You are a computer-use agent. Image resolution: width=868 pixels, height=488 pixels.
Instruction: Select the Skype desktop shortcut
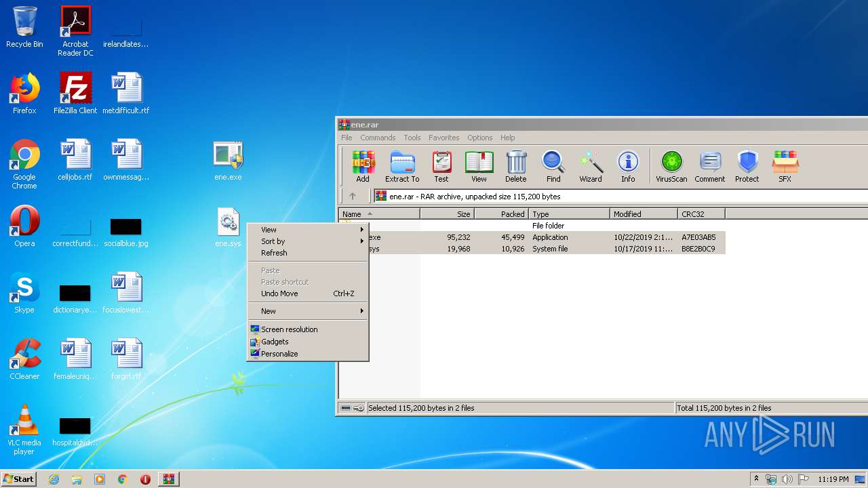(x=24, y=293)
